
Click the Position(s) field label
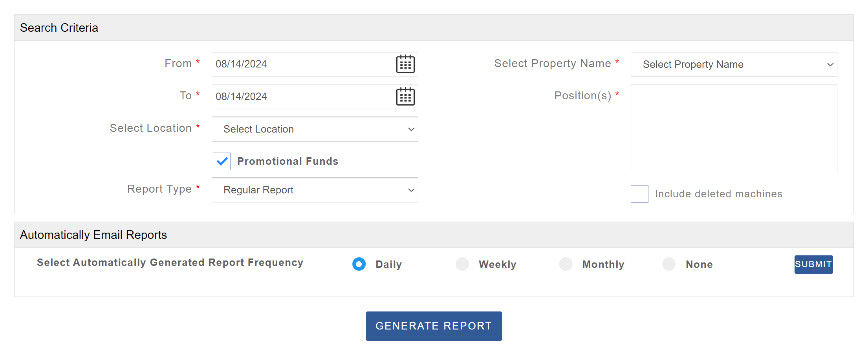pyautogui.click(x=582, y=96)
